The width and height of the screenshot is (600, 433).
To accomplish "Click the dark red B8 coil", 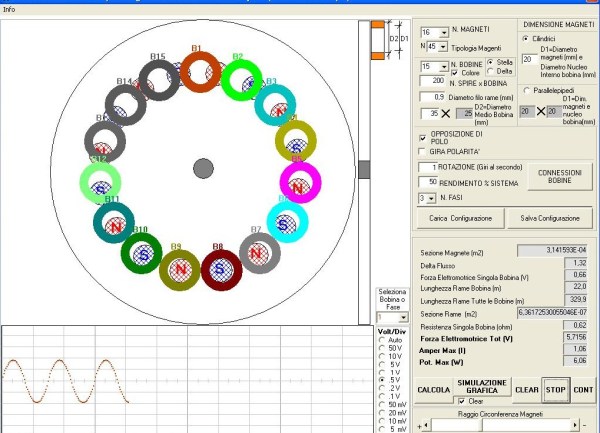I will click(x=221, y=270).
